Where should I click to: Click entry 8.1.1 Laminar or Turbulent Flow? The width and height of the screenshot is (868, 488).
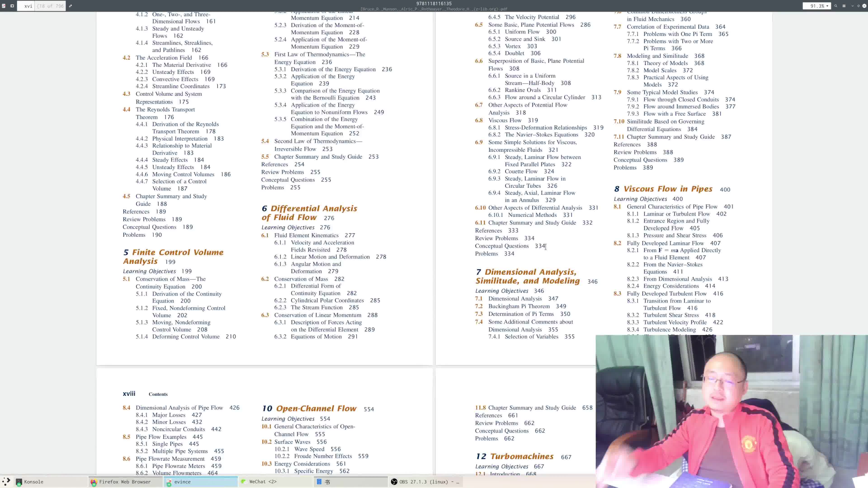click(x=676, y=214)
